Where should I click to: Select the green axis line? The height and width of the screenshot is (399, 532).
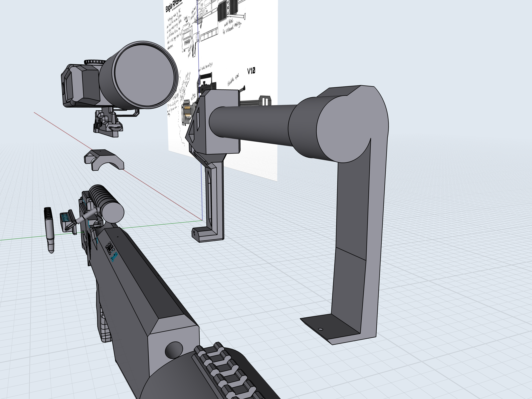point(24,238)
